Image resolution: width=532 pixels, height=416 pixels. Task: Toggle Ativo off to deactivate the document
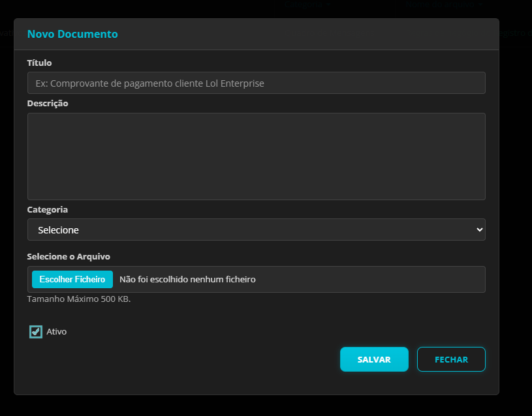coord(36,331)
